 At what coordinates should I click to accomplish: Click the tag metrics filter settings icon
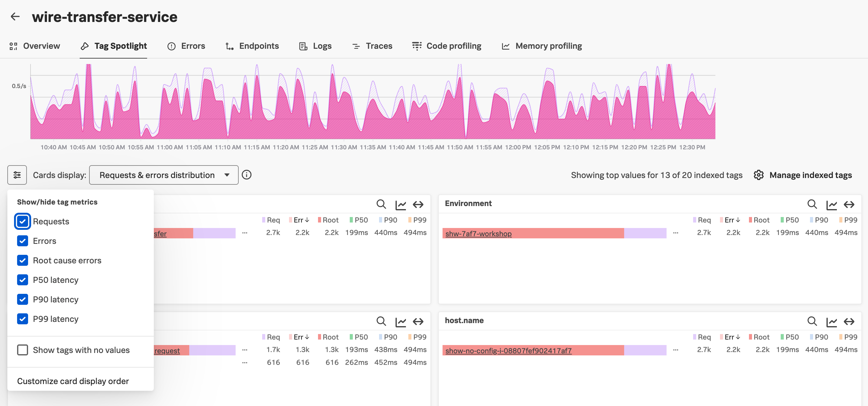coord(17,175)
